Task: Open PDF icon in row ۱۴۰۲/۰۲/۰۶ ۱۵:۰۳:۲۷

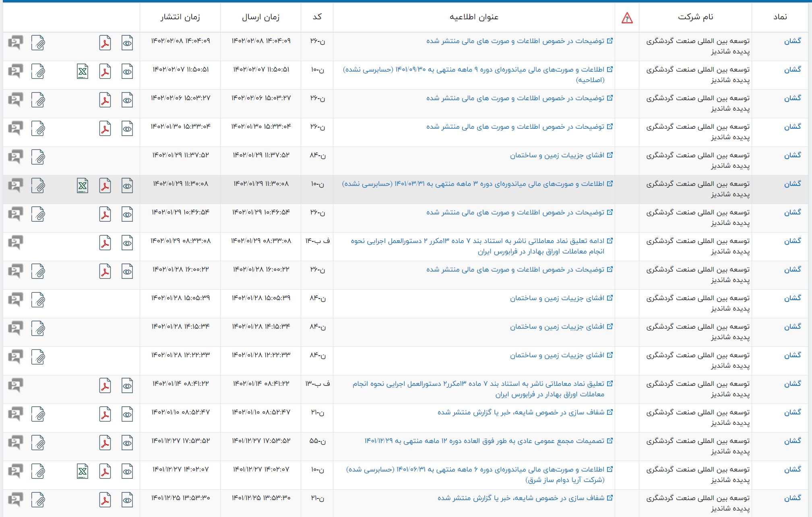Action: click(105, 100)
